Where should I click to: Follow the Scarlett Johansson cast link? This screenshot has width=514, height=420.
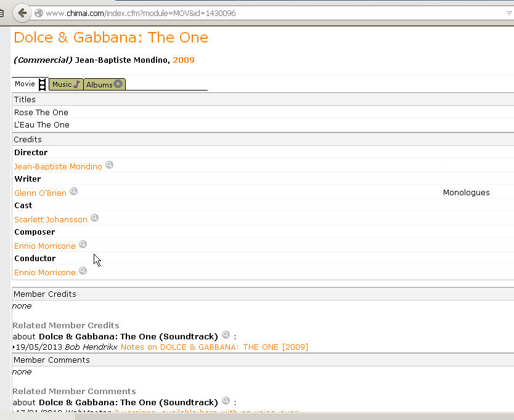pos(51,219)
